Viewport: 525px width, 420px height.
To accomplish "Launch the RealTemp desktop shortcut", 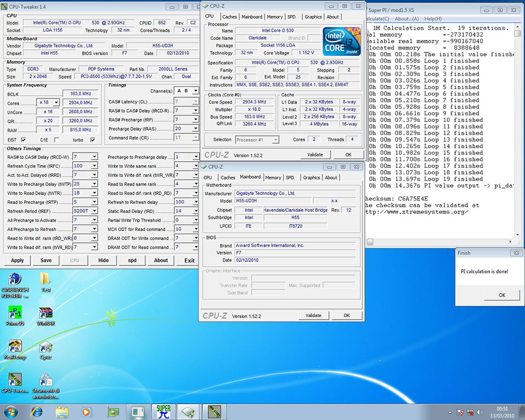I will coord(15,349).
